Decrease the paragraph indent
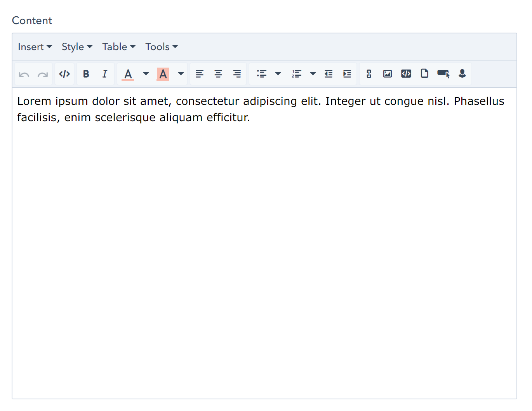This screenshot has height=411, width=532. (x=329, y=74)
